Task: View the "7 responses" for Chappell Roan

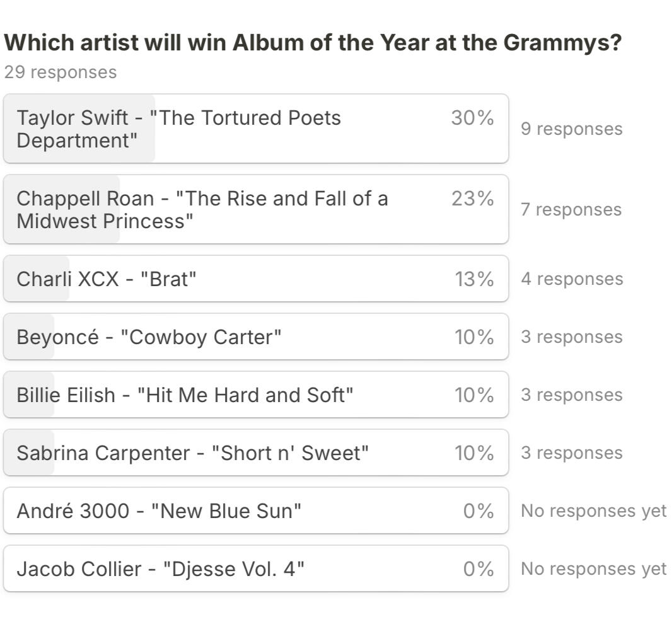Action: pos(571,210)
